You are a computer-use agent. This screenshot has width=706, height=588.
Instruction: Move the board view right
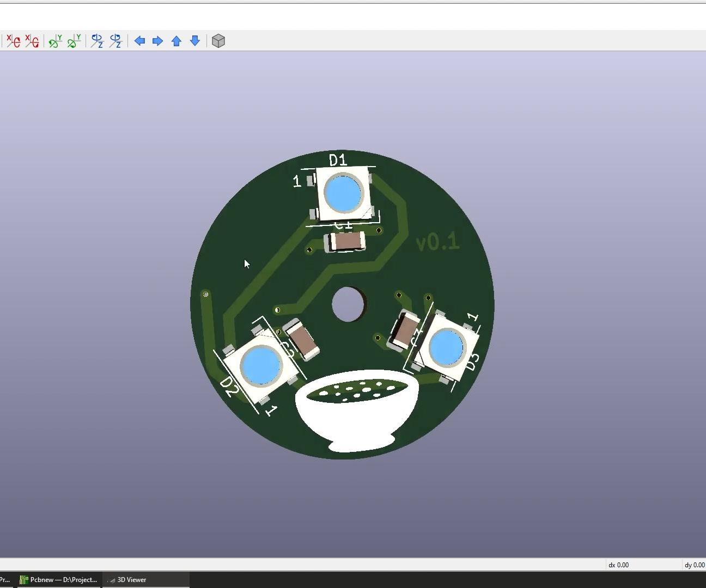[157, 41]
